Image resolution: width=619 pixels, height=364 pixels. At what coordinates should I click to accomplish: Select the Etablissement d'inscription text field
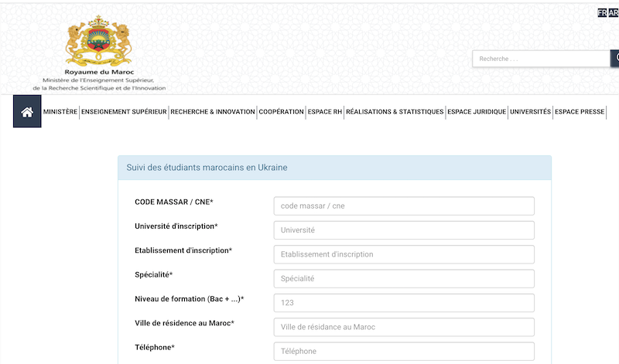pos(404,254)
